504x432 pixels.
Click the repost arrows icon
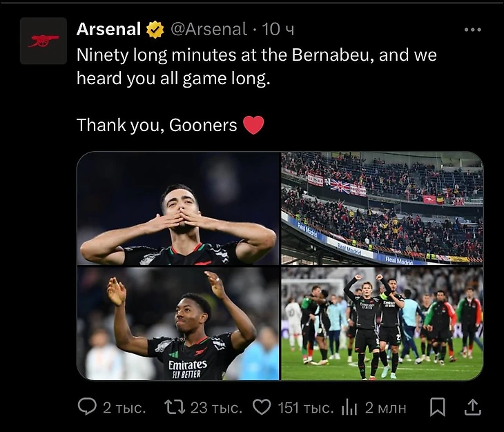[x=175, y=407]
